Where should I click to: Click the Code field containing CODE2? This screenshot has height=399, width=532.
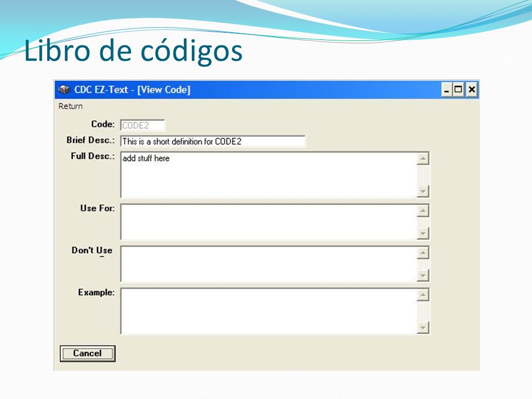point(142,125)
